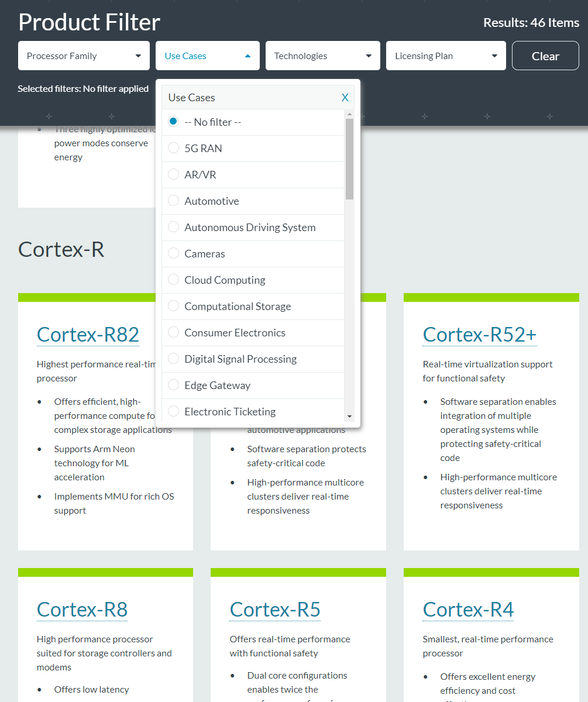Close the Use Cases panel with X
Viewport: 588px width, 702px height.
[345, 98]
